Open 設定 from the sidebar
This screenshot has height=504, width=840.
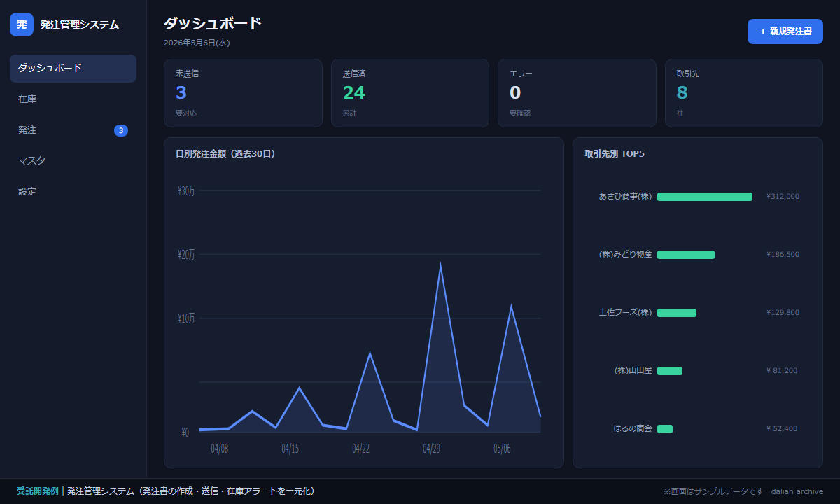pyautogui.click(x=73, y=192)
